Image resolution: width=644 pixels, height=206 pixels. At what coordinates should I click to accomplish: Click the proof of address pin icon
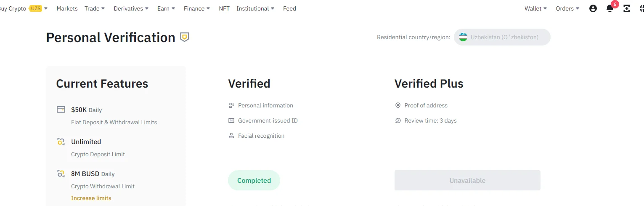(398, 105)
